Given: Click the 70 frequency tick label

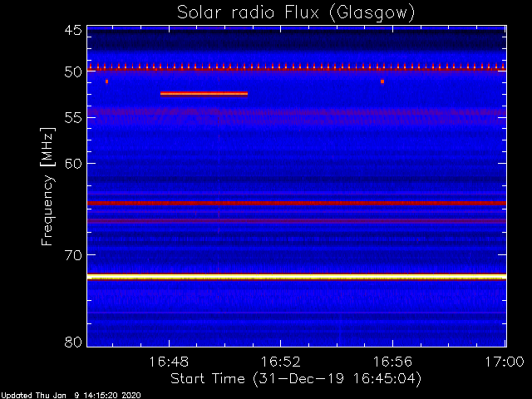Looking at the screenshot, I should pos(73,255).
